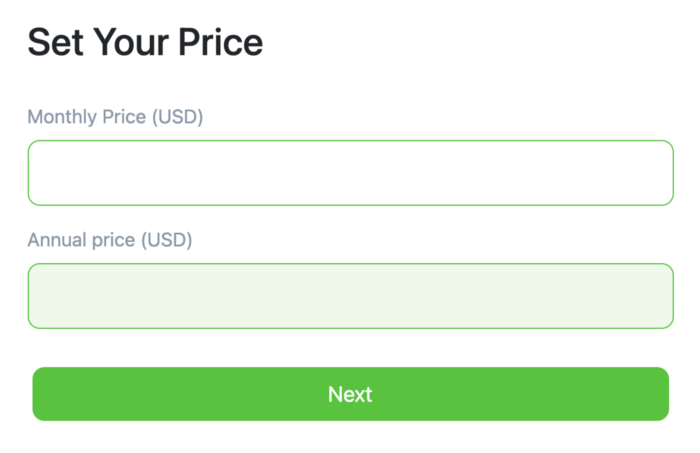Focus the Annual price input field

350,296
